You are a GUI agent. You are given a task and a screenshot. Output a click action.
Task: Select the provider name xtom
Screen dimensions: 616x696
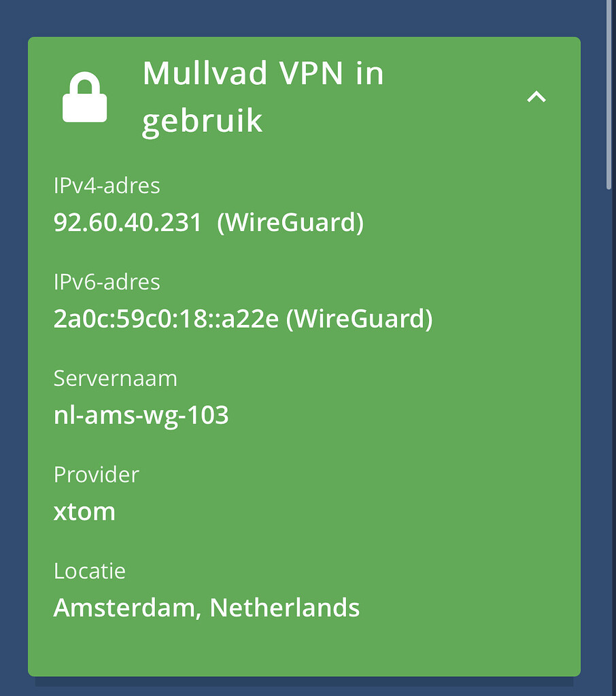coord(84,511)
